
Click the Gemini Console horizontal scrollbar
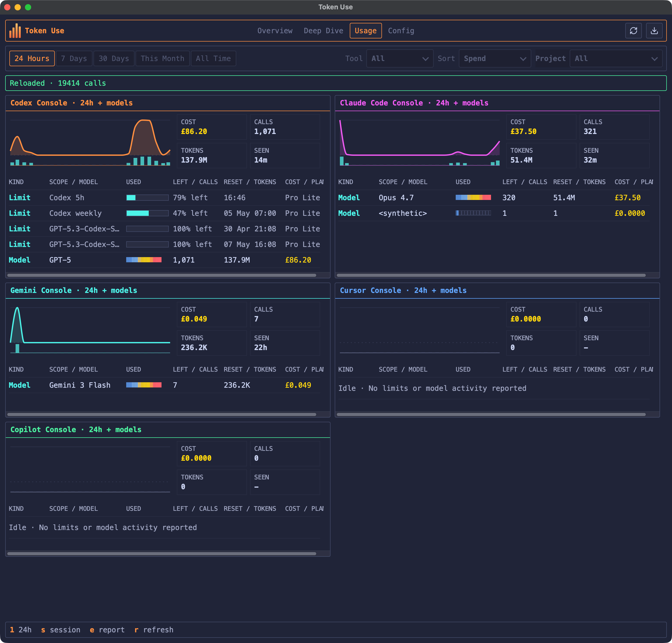coord(162,414)
